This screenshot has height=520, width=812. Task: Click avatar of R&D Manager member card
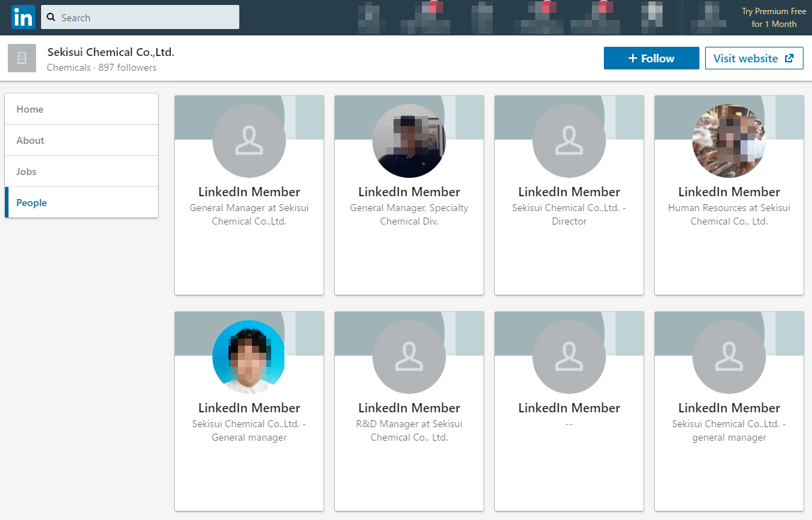pyautogui.click(x=409, y=356)
